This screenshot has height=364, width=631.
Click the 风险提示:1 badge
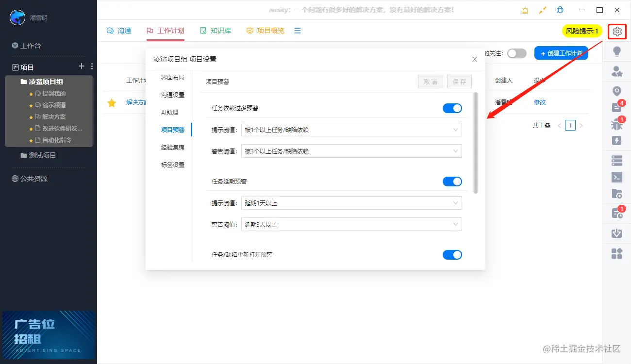click(x=582, y=31)
